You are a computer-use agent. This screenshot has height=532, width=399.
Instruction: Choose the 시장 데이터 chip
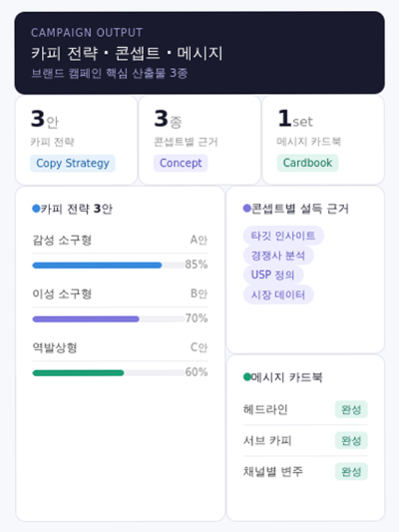click(x=278, y=294)
